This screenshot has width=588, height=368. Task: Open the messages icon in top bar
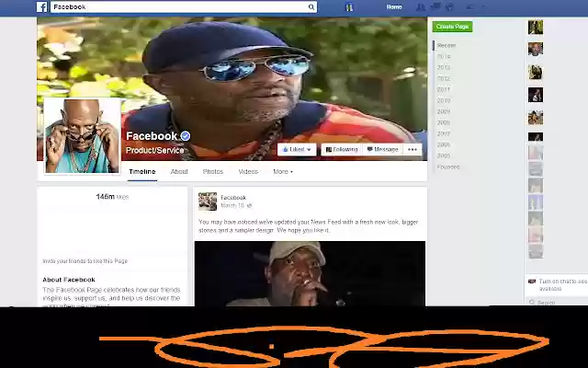[435, 6]
